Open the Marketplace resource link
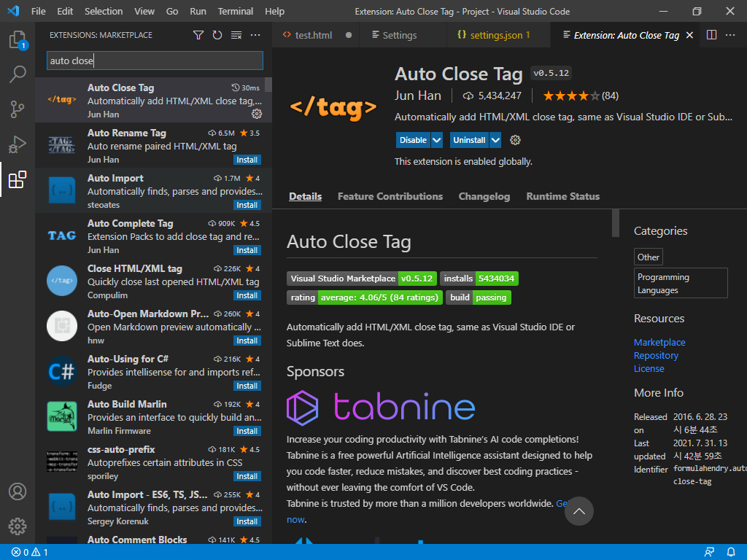The height and width of the screenshot is (560, 747). [659, 343]
